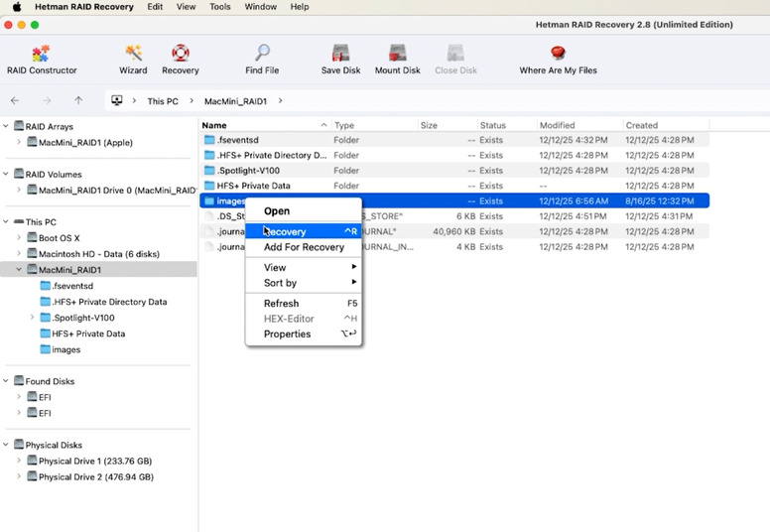
Task: Open the Help menu
Action: pyautogui.click(x=300, y=7)
